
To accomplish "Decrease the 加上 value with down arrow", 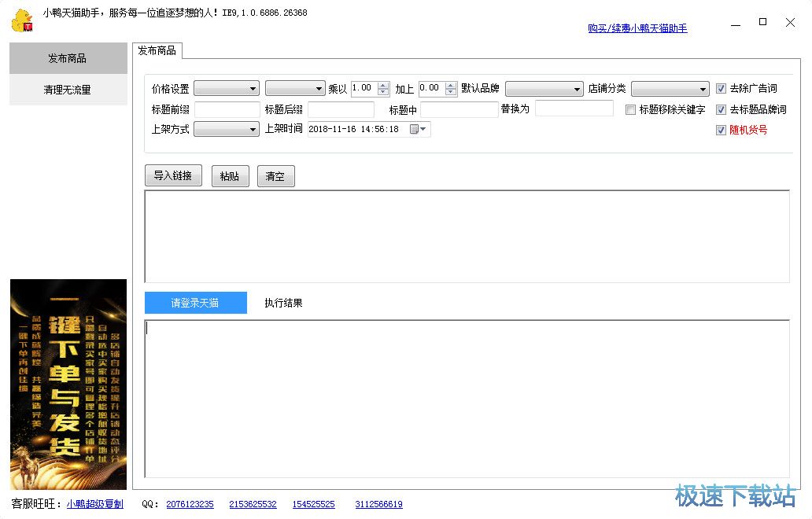I will point(451,93).
